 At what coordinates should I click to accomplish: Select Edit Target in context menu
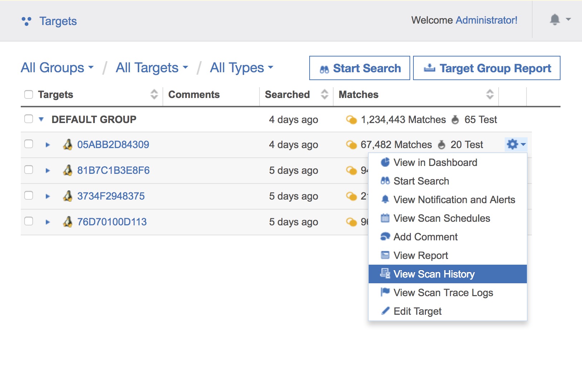[417, 311]
